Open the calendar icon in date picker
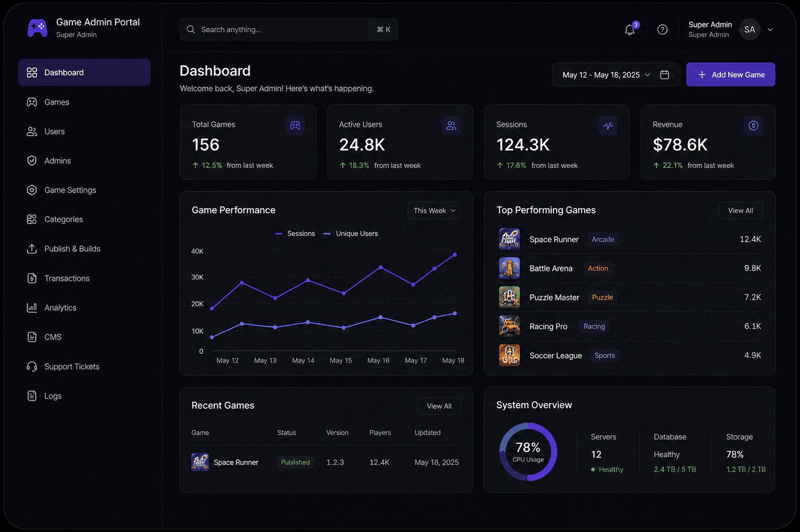The image size is (800, 532). pyautogui.click(x=664, y=75)
